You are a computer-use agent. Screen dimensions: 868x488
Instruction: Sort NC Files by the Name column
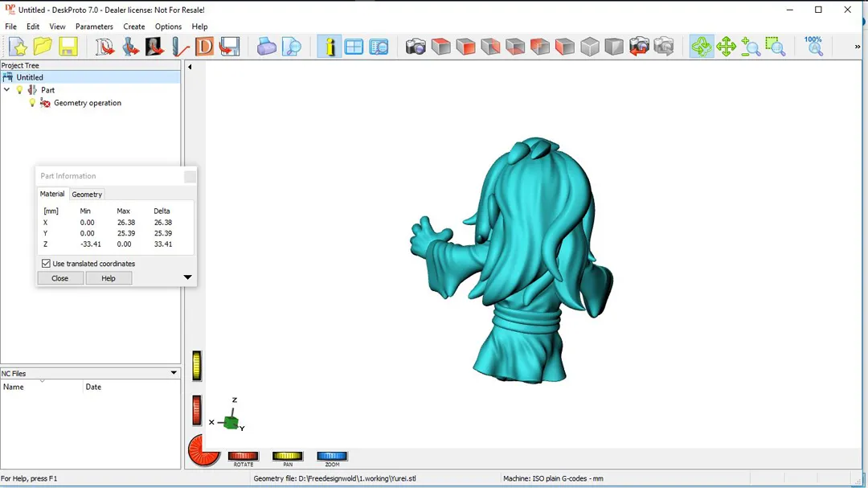click(42, 388)
